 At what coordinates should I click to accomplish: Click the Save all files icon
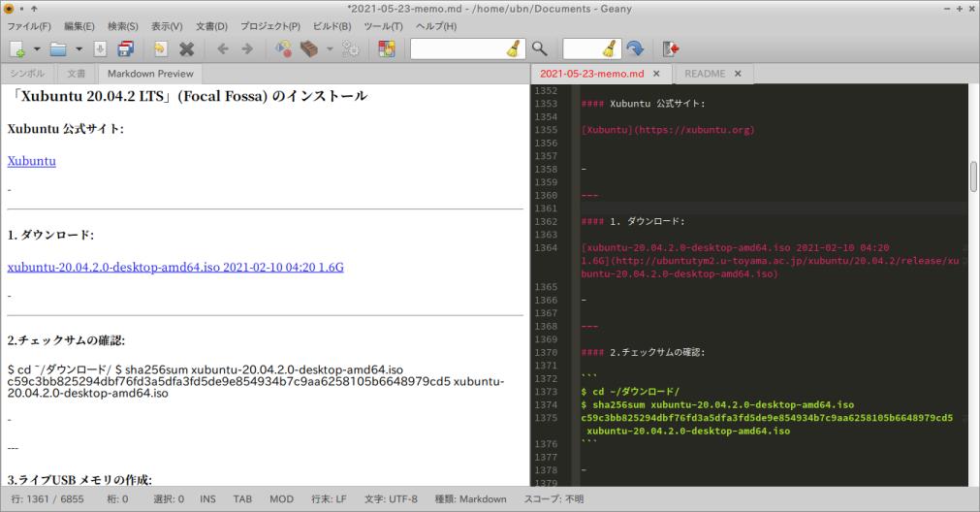pyautogui.click(x=126, y=48)
